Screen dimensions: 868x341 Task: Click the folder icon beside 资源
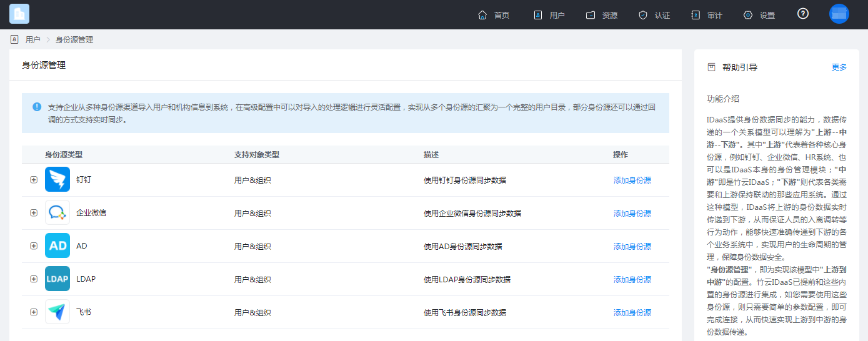[591, 15]
